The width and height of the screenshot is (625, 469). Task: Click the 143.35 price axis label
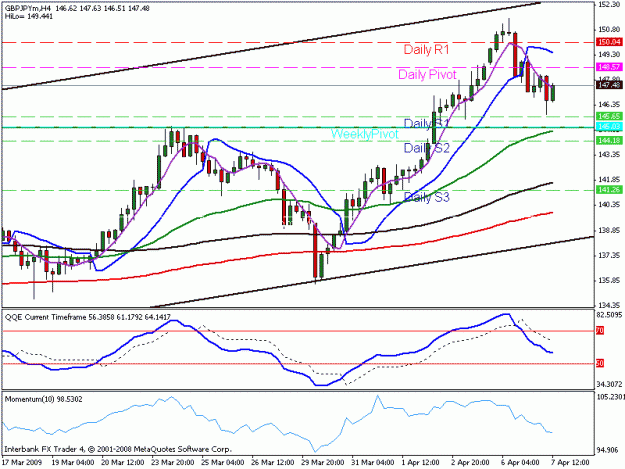pos(609,154)
